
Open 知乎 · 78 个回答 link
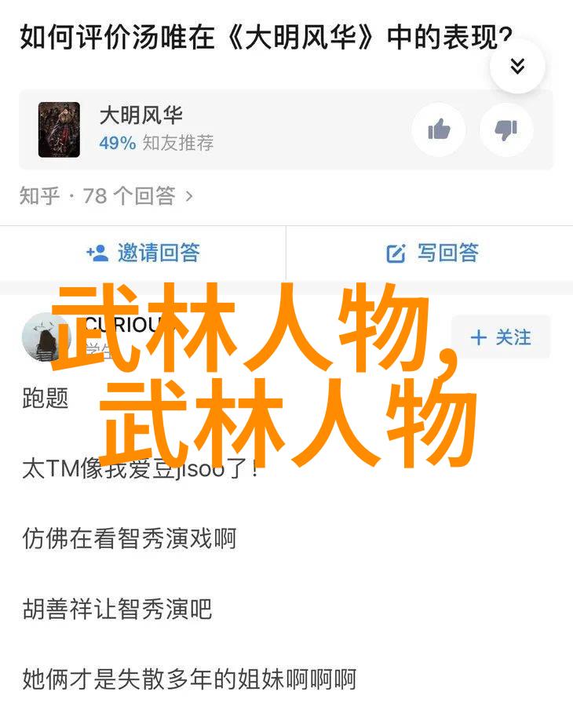point(106,195)
